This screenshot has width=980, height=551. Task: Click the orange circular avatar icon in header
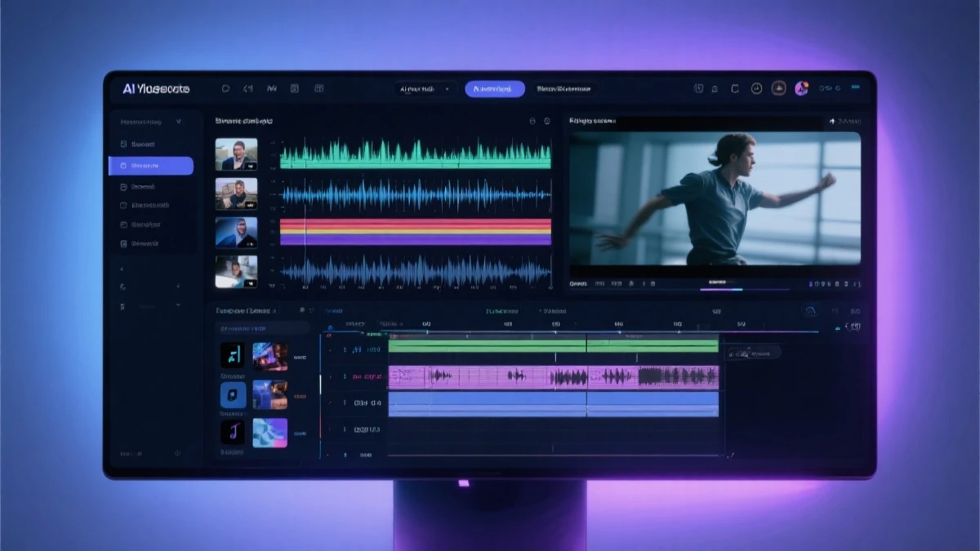(x=778, y=88)
